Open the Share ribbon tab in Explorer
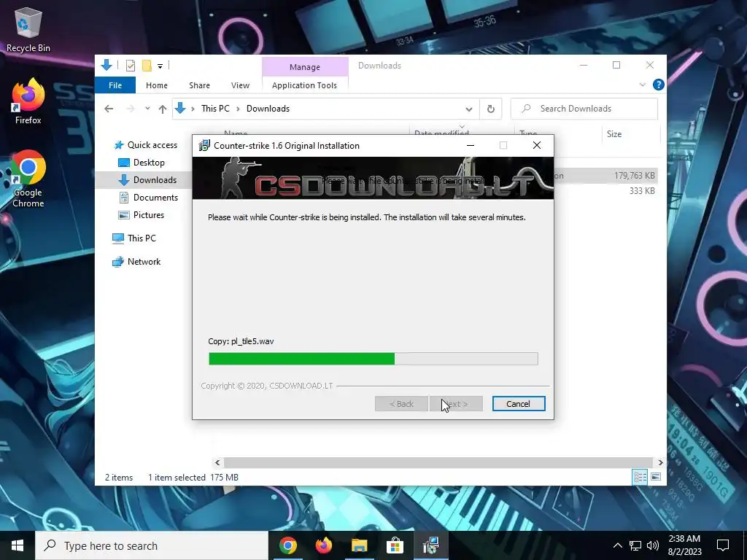The image size is (747, 560). (199, 85)
